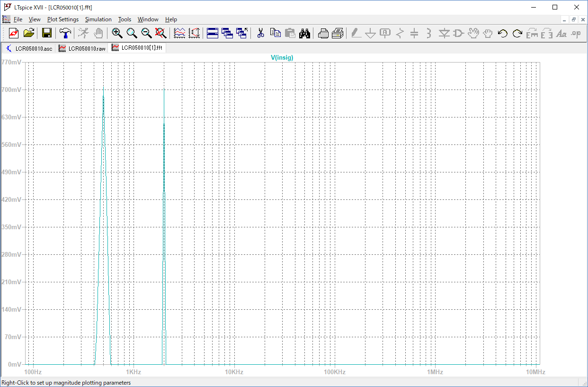Click the binoculars Find icon
Viewport: 588px width, 387px height.
pos(304,33)
